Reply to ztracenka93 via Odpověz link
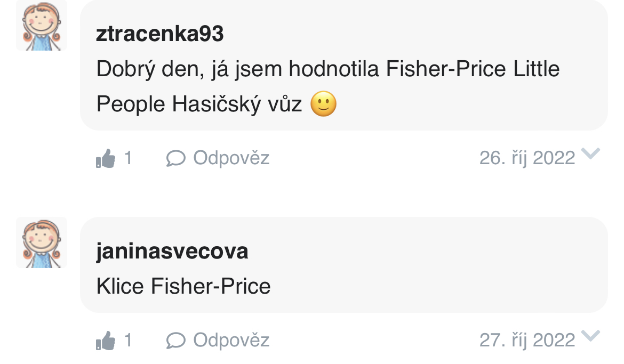Image resolution: width=624 pixels, height=364 pixels. click(231, 158)
